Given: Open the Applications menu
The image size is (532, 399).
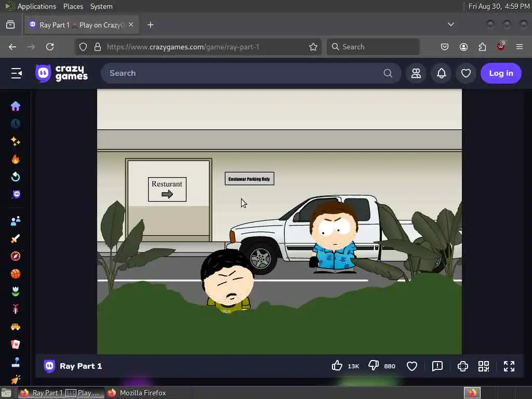Looking at the screenshot, I should click(37, 6).
